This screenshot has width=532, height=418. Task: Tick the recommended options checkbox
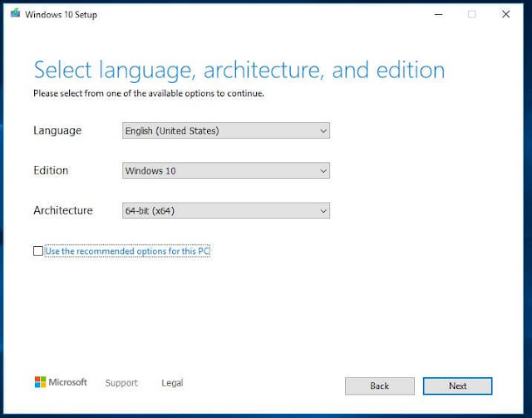[x=38, y=251]
